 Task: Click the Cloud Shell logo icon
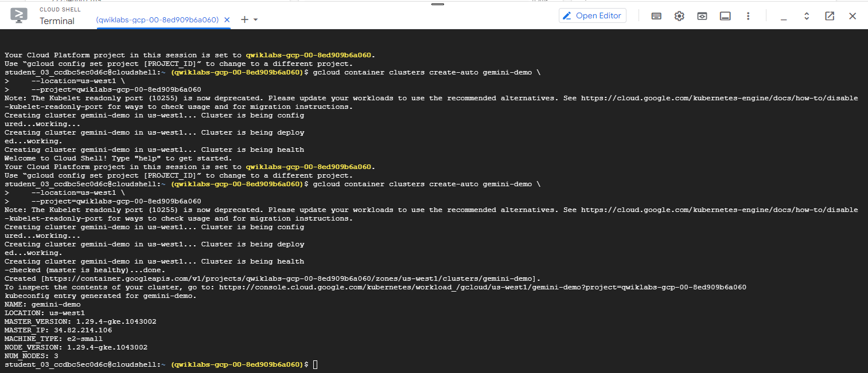(19, 15)
